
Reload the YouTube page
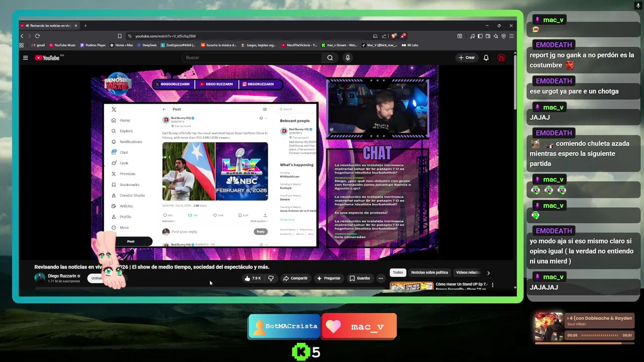click(x=37, y=36)
